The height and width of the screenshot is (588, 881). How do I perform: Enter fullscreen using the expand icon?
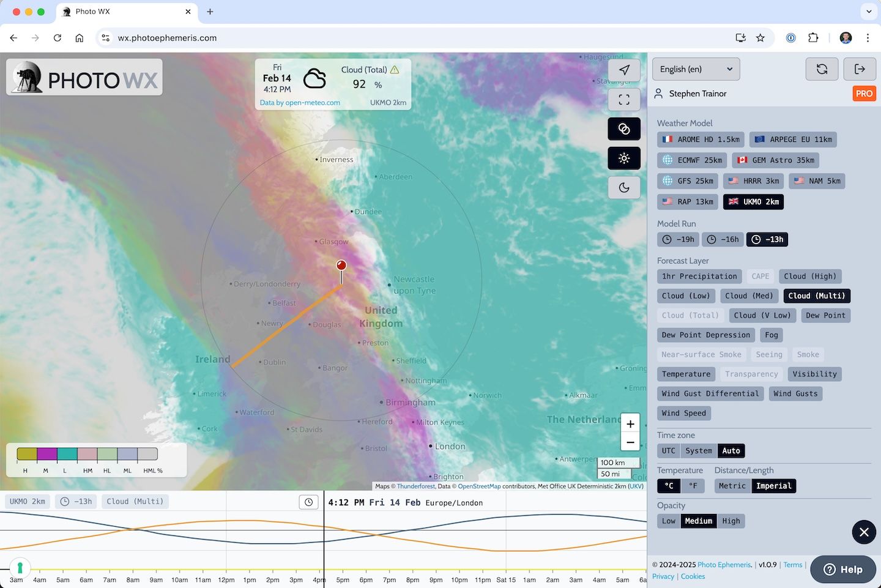pyautogui.click(x=623, y=99)
